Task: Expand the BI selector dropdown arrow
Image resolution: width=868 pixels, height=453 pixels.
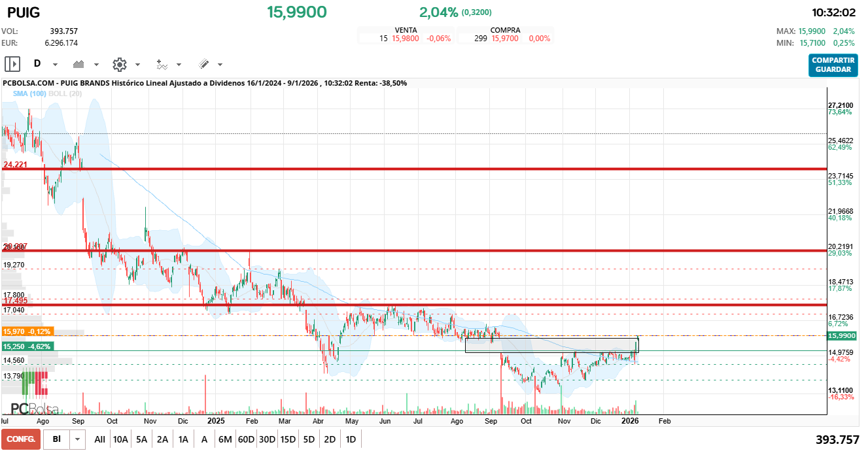Action: (x=77, y=439)
